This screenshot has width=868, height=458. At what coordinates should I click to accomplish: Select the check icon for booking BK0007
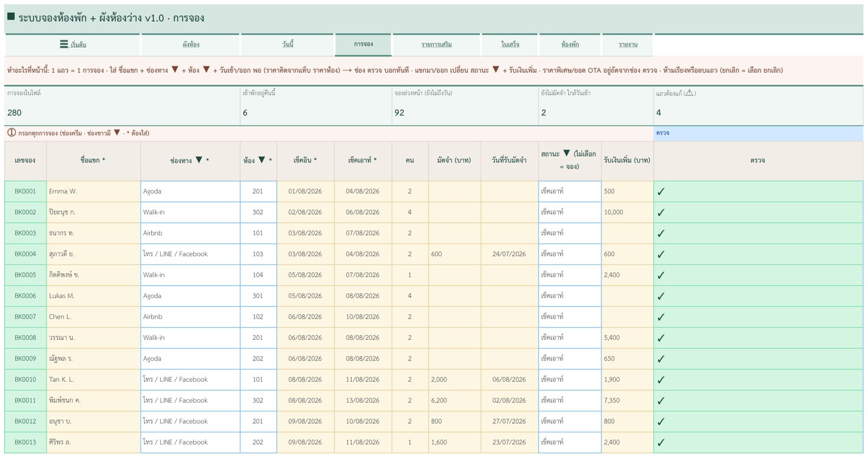(x=661, y=317)
